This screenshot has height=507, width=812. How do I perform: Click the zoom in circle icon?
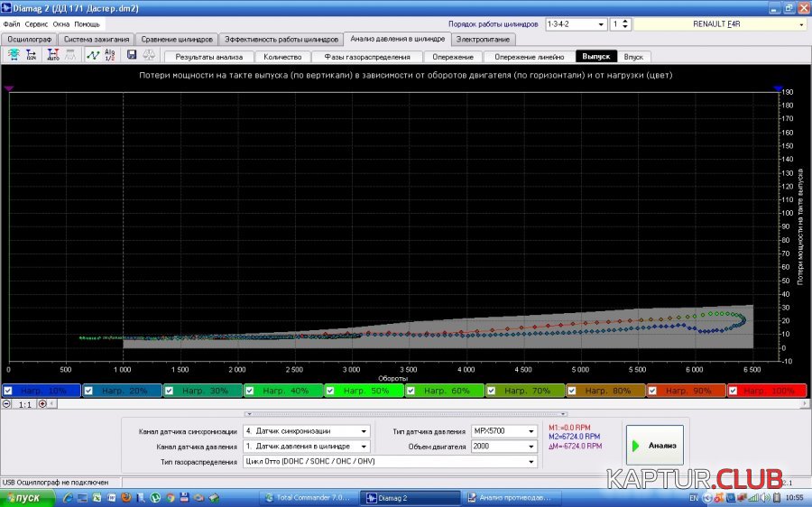click(x=42, y=404)
